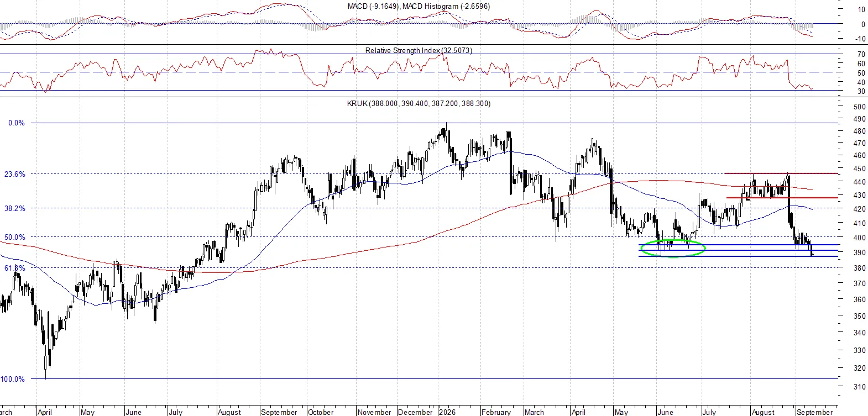Select October on the date axis
Screen dimensions: 868x416
pyautogui.click(x=321, y=412)
